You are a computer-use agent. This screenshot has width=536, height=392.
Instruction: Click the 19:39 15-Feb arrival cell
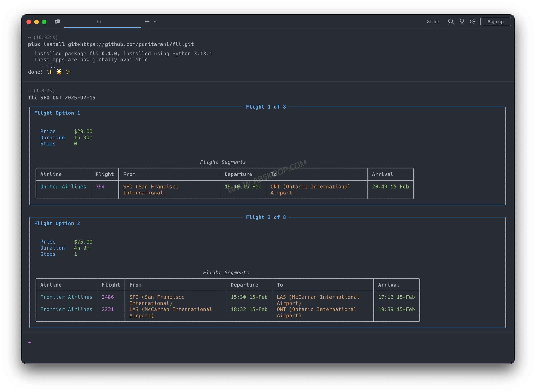[396, 310]
